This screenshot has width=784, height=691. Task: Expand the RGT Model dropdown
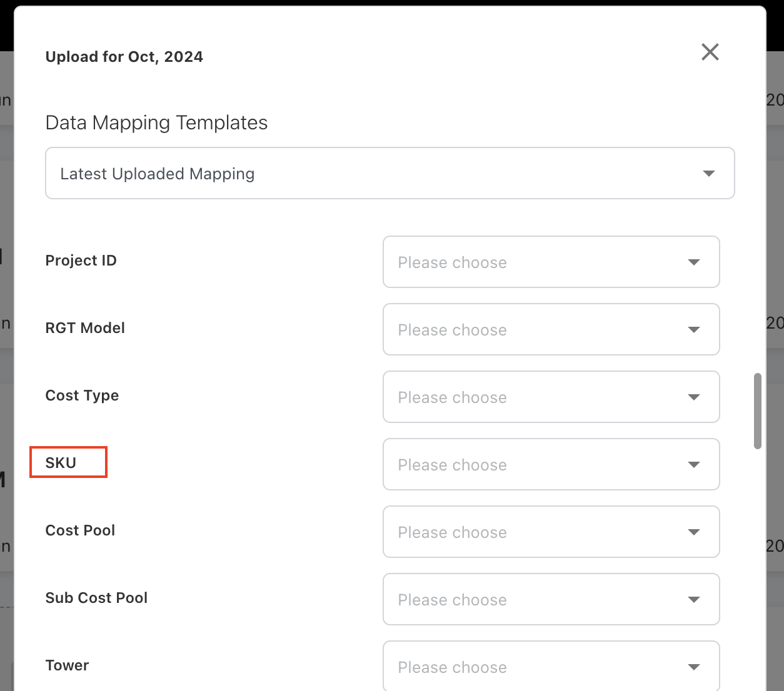click(x=538, y=329)
